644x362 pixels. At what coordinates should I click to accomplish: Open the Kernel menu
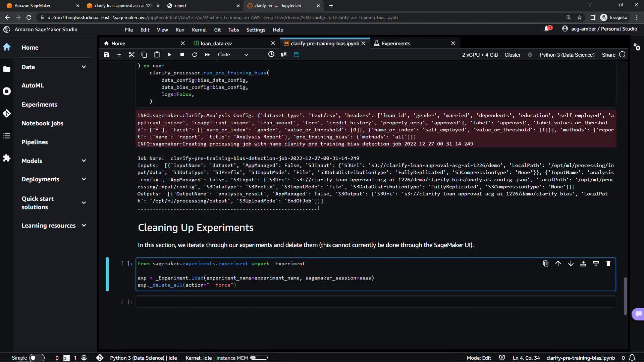199,30
